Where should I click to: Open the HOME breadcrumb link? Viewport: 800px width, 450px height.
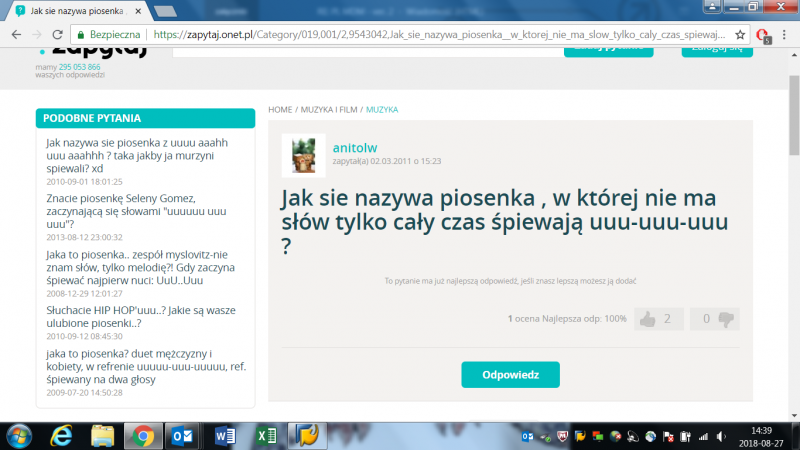click(x=280, y=108)
